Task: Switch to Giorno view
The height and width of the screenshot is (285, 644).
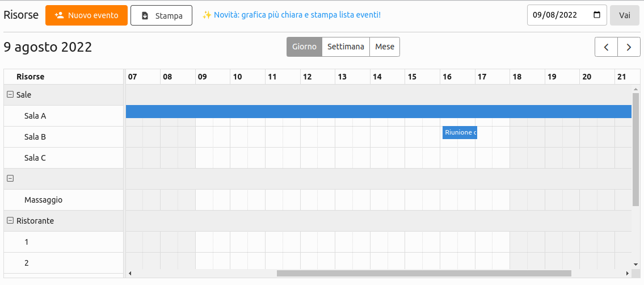Action: (x=304, y=47)
